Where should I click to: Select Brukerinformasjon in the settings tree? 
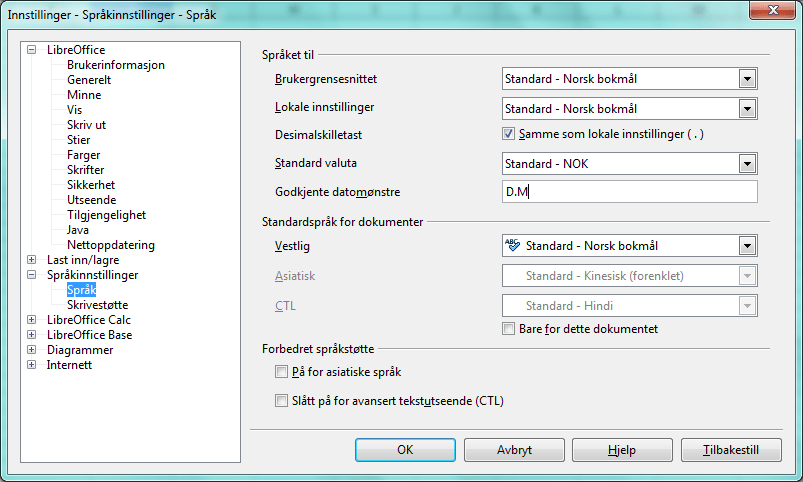coord(116,65)
